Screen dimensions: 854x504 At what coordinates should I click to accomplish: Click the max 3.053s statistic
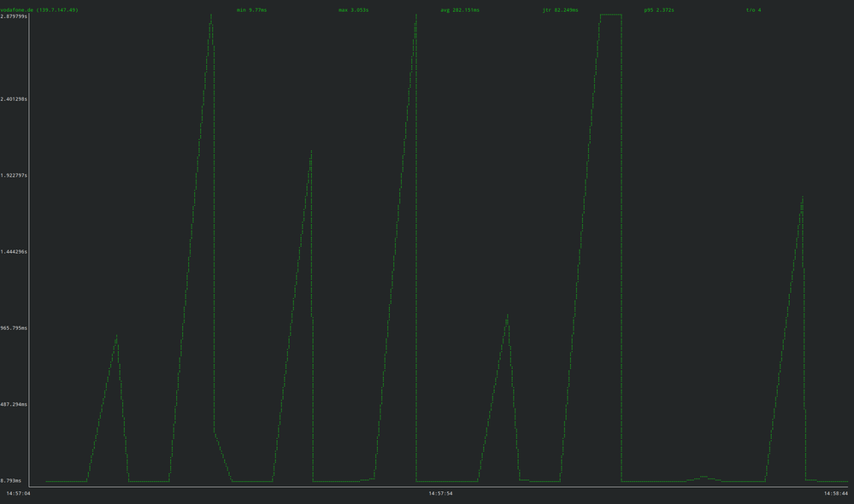pyautogui.click(x=353, y=9)
